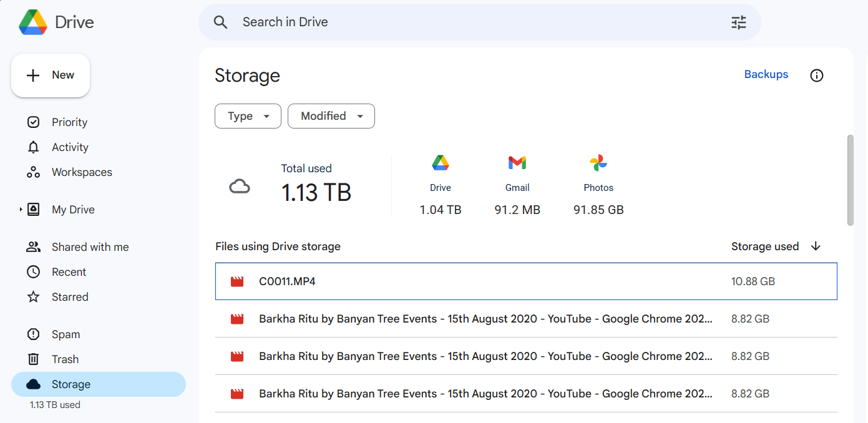
Task: Click the search magnifier icon
Action: click(220, 22)
